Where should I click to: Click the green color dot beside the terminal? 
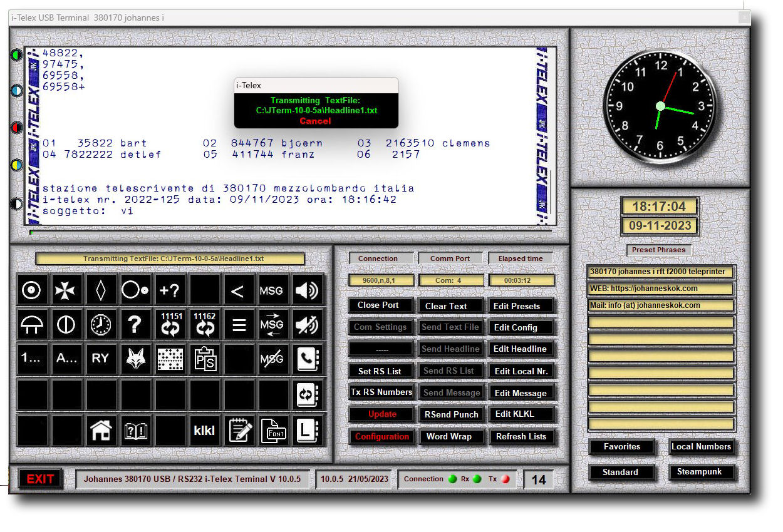pyautogui.click(x=16, y=54)
